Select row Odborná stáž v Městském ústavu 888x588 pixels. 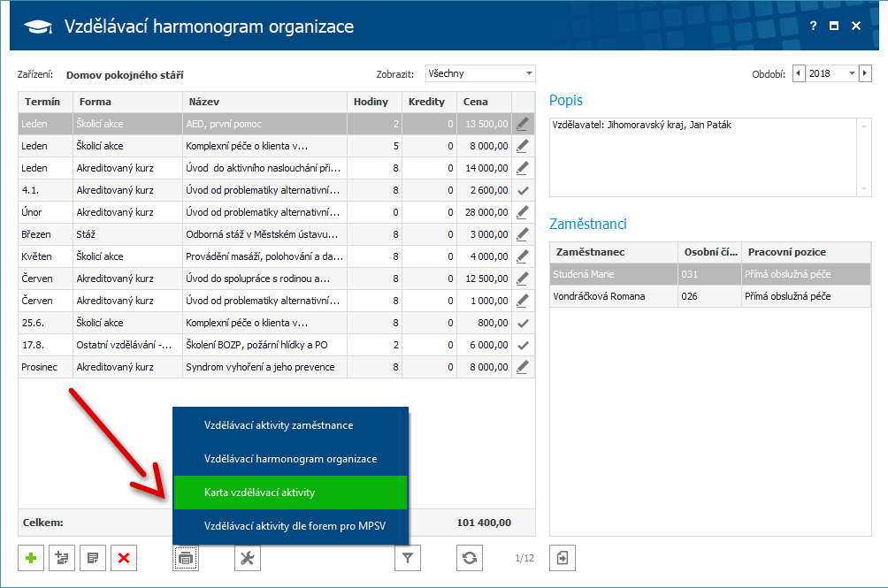tap(276, 234)
